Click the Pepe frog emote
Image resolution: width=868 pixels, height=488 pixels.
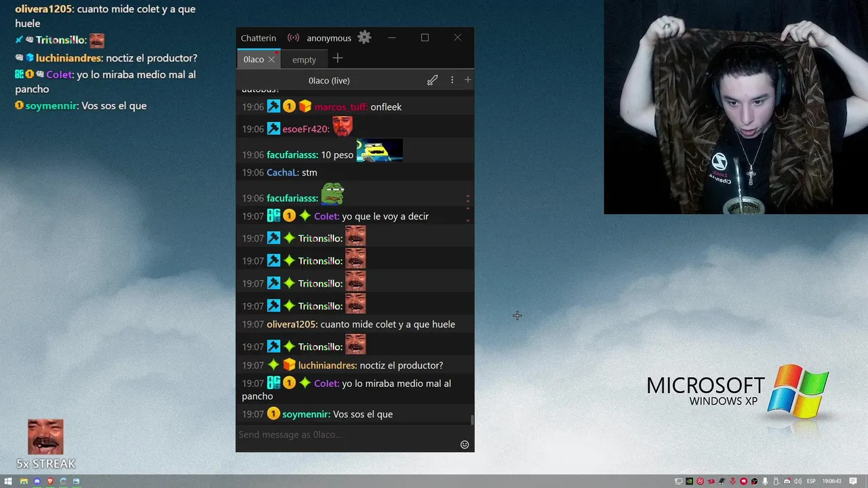point(332,194)
